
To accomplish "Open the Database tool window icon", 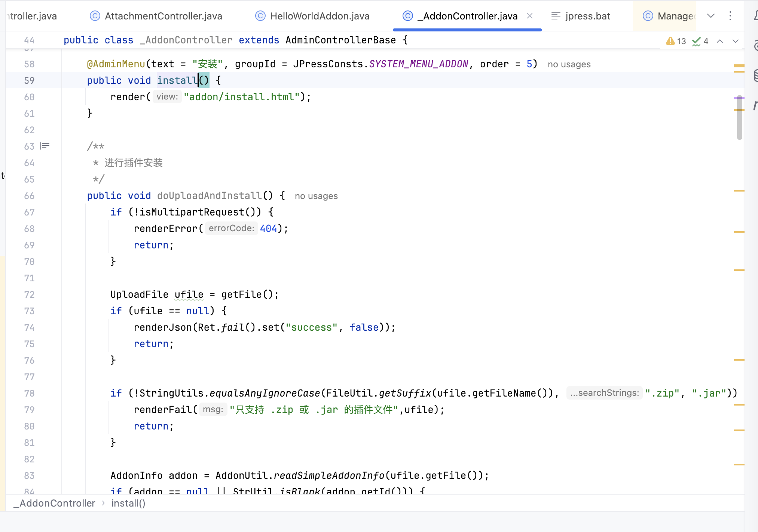I will point(756,75).
